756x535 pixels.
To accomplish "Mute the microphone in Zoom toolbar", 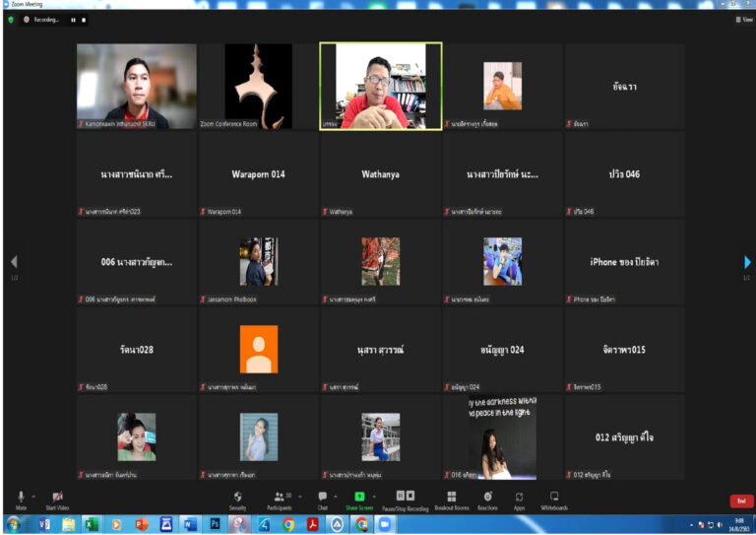I will (x=21, y=499).
